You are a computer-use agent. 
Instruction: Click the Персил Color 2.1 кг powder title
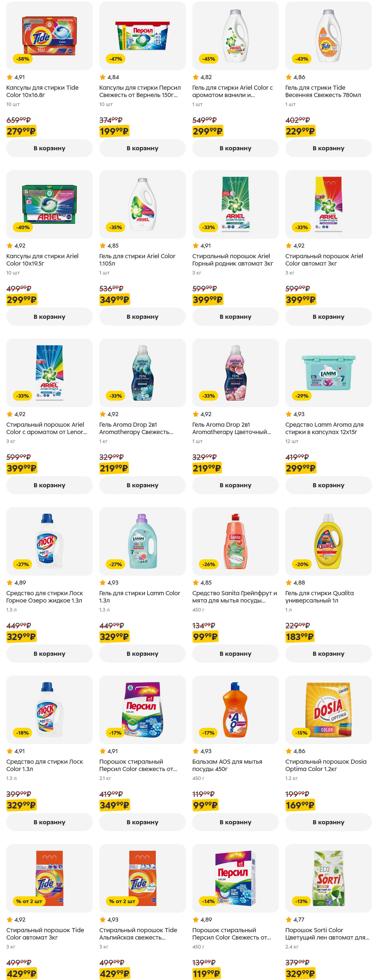tap(138, 765)
